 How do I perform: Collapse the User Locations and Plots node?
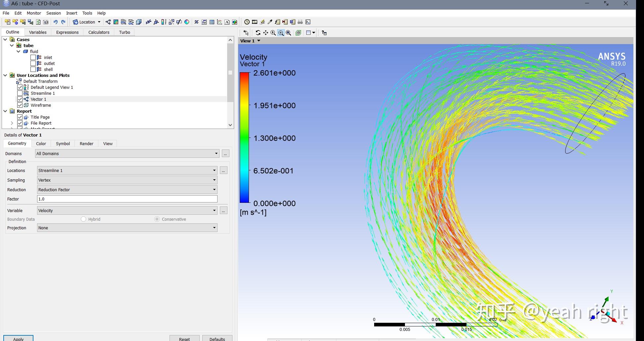tap(5, 76)
